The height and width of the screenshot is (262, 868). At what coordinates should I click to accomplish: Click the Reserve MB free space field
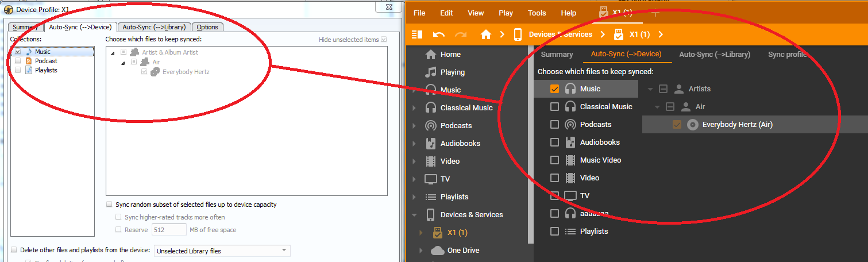(168, 230)
